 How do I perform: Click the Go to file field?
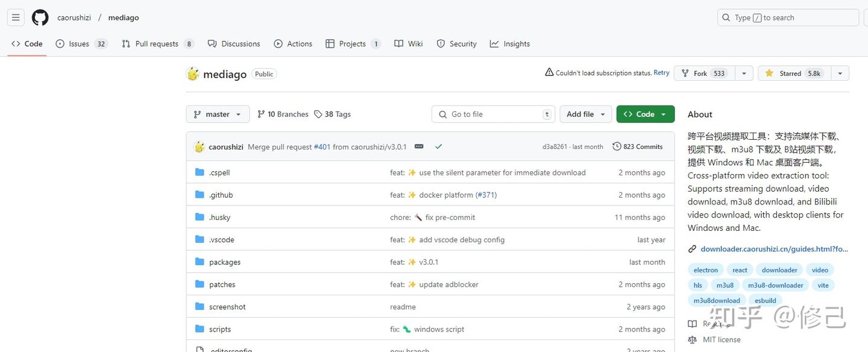pos(493,114)
